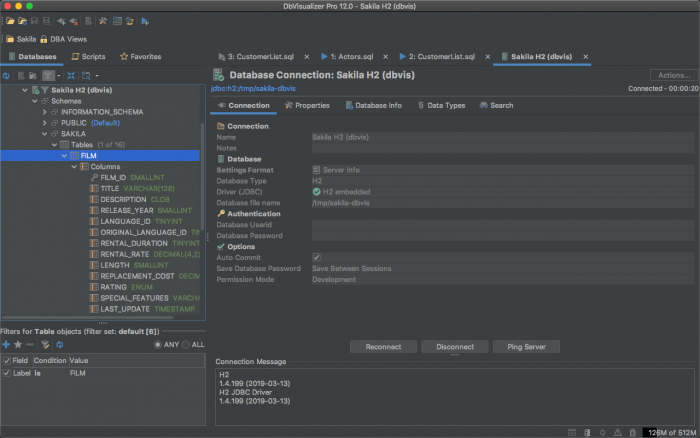Click create connection plug icon with plus
Image resolution: width=700 pixels, height=438 pixels.
point(61,21)
